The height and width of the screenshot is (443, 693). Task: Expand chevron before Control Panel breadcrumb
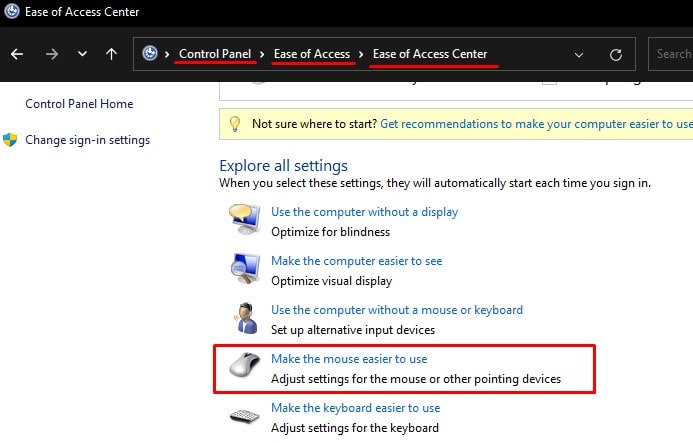point(167,54)
